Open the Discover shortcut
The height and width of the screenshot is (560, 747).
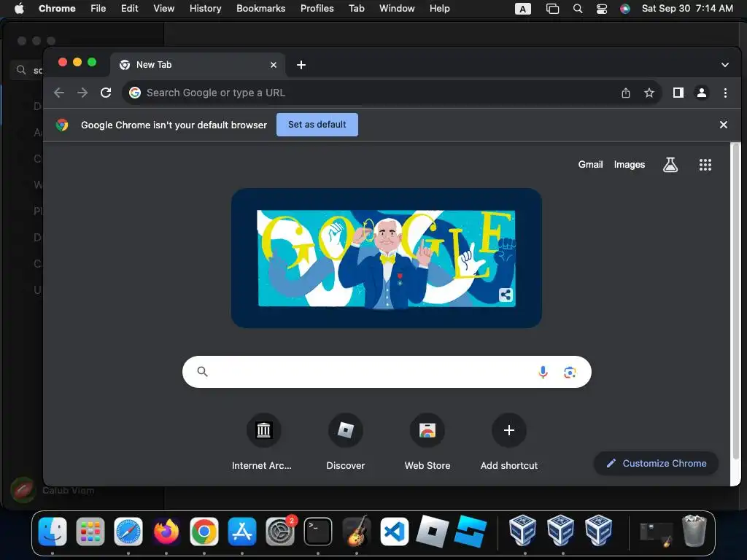[345, 430]
